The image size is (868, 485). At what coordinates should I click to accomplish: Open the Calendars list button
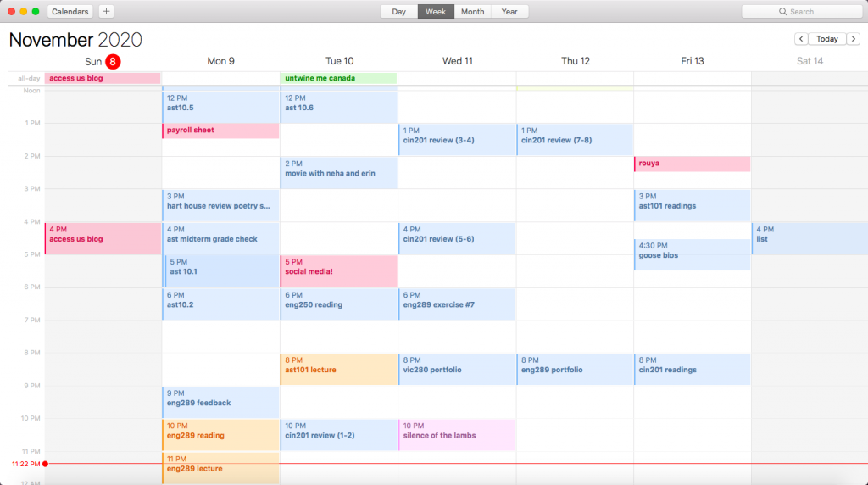[x=70, y=12]
